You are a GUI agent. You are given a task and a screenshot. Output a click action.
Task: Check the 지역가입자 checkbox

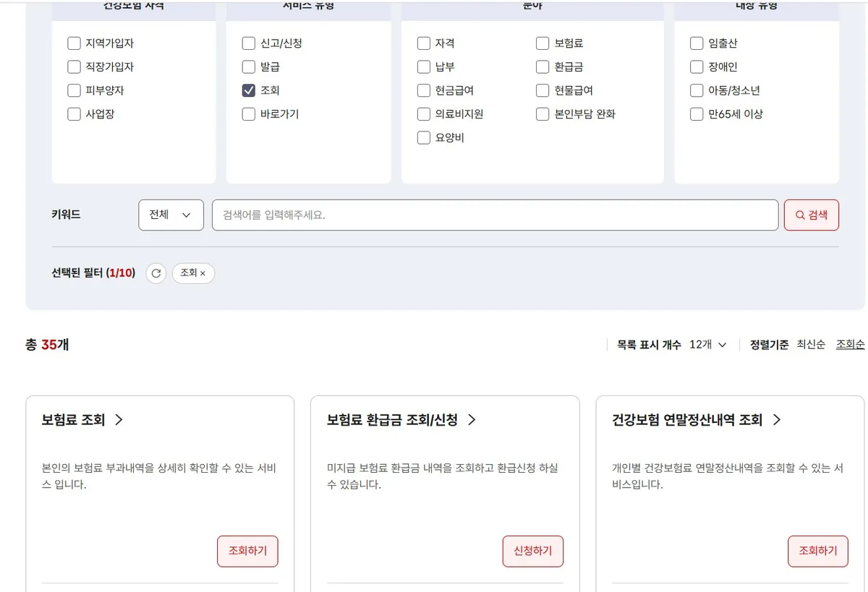pos(74,43)
